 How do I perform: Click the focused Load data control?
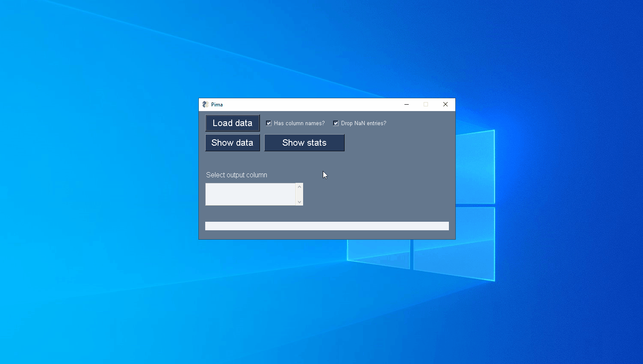(233, 123)
